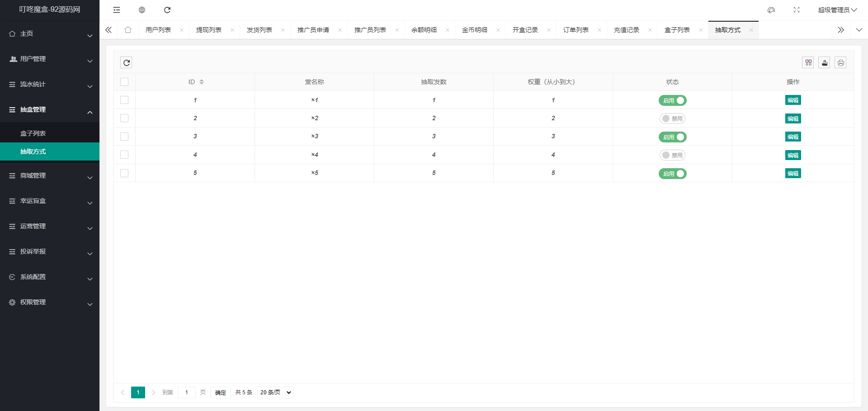The image size is (868, 411).
Task: Select the checkbox for row ID 5
Action: pyautogui.click(x=124, y=173)
